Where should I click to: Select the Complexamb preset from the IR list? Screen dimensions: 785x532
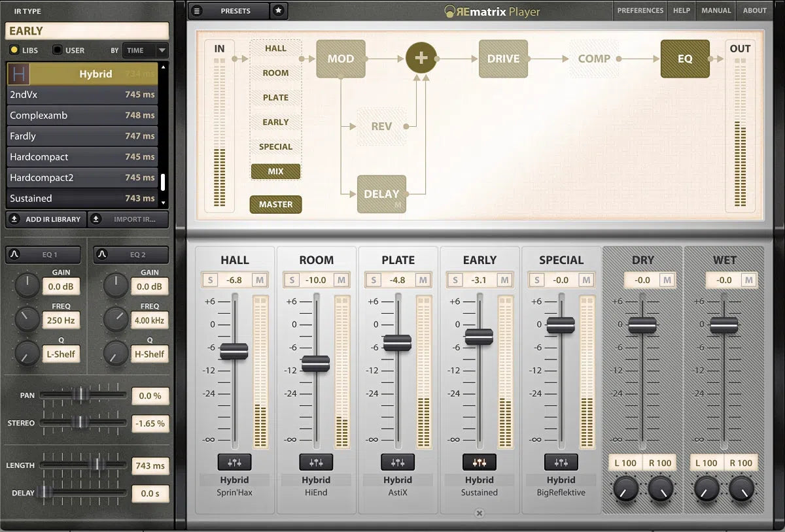(82, 115)
